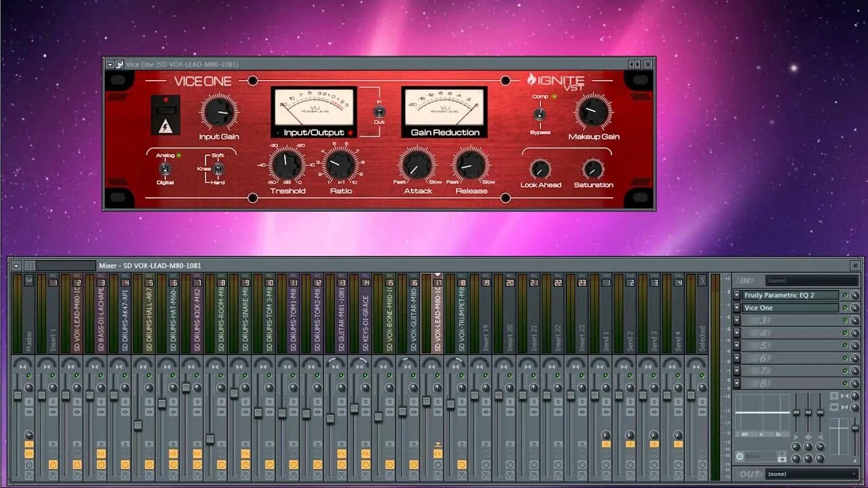Image resolution: width=868 pixels, height=488 pixels.
Task: Click the SD DRUMS-HALL-AR7 volume fader handle
Action: 138,425
